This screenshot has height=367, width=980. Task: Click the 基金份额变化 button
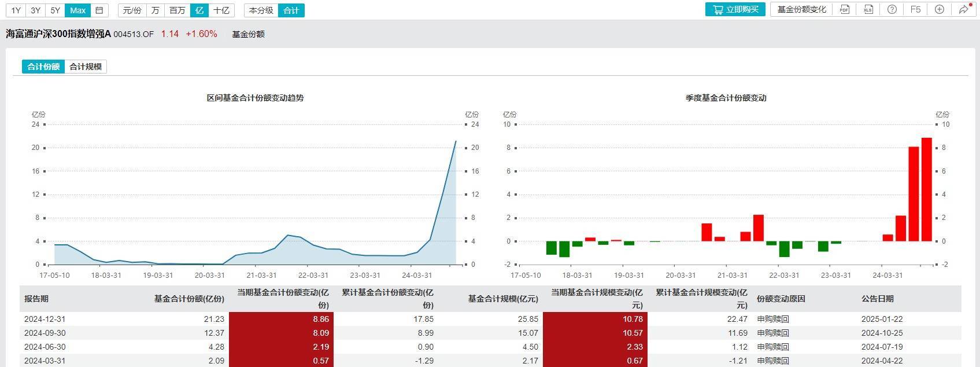(x=801, y=10)
